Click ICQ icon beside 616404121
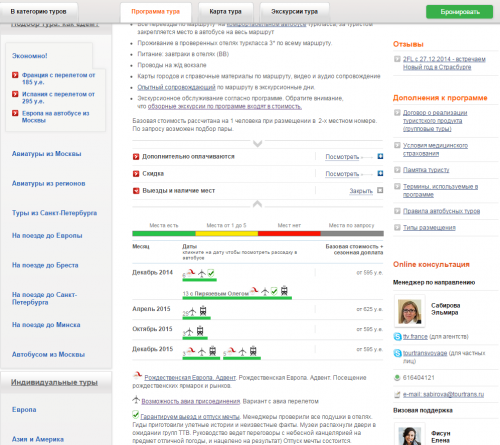The image size is (500, 445). tap(397, 378)
